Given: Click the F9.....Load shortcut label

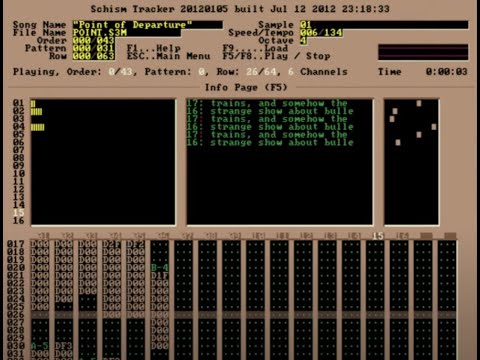Looking at the screenshot, I should pos(255,48).
